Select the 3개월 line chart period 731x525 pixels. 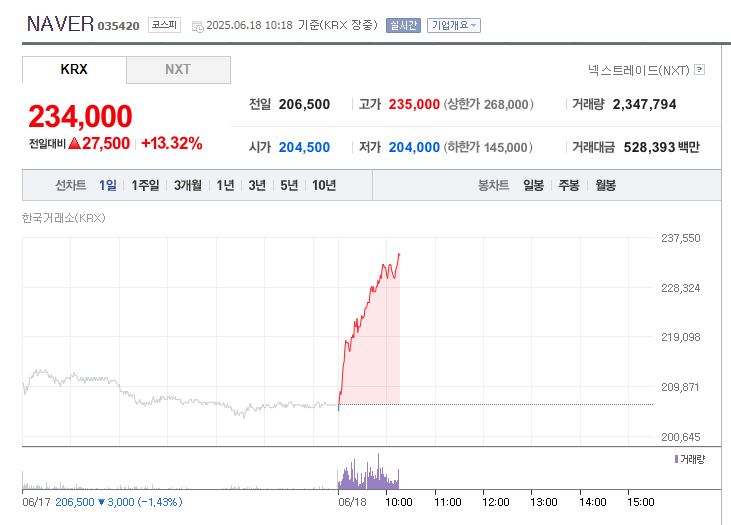click(188, 185)
